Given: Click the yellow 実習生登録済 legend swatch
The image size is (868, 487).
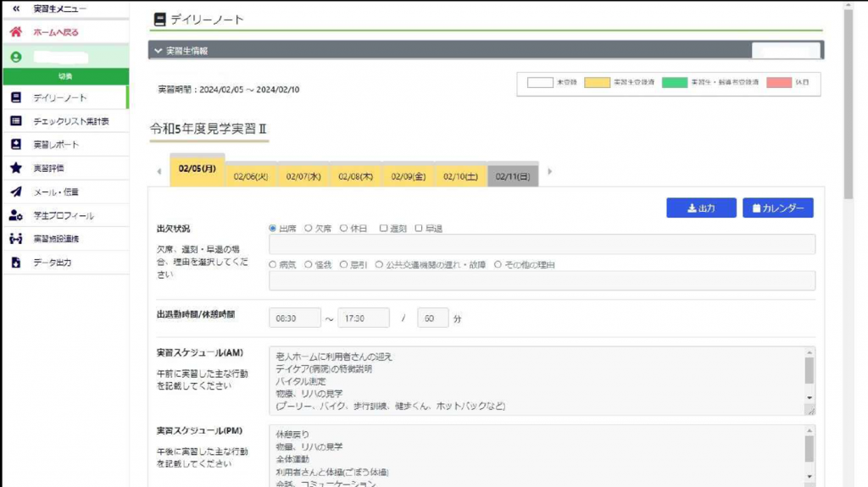Looking at the screenshot, I should coord(598,82).
